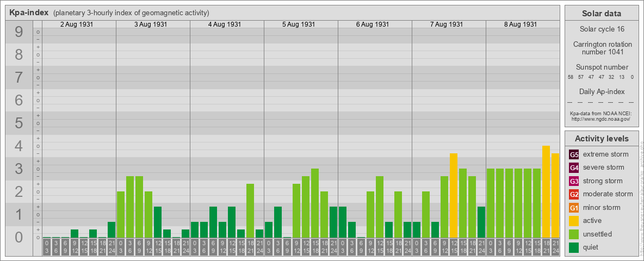Click the tallest yellow 18-21 bar on 8 Aug

click(x=546, y=191)
